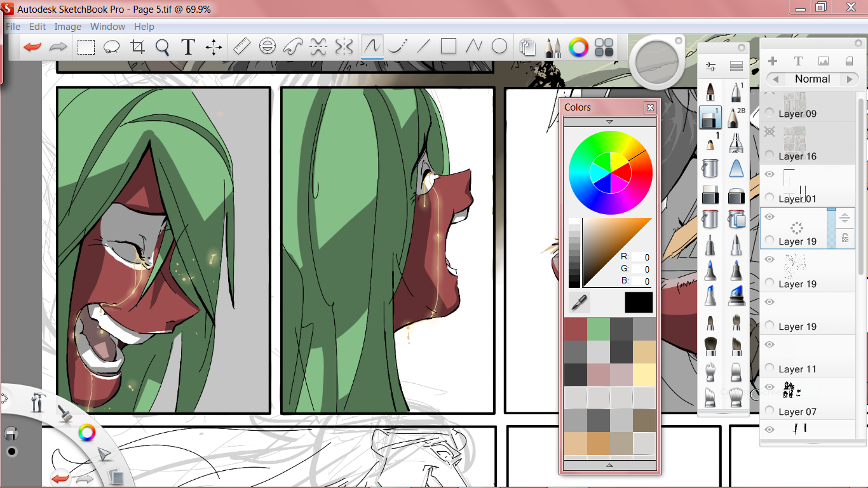Click the highlighted freehand stroke style icon
Image resolution: width=868 pixels, height=488 pixels.
pyautogui.click(x=372, y=46)
